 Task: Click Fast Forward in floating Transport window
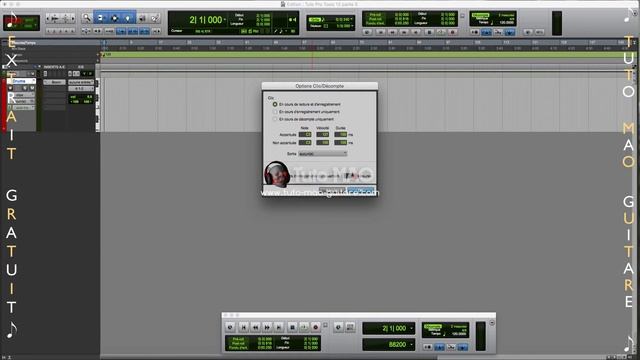click(x=267, y=327)
